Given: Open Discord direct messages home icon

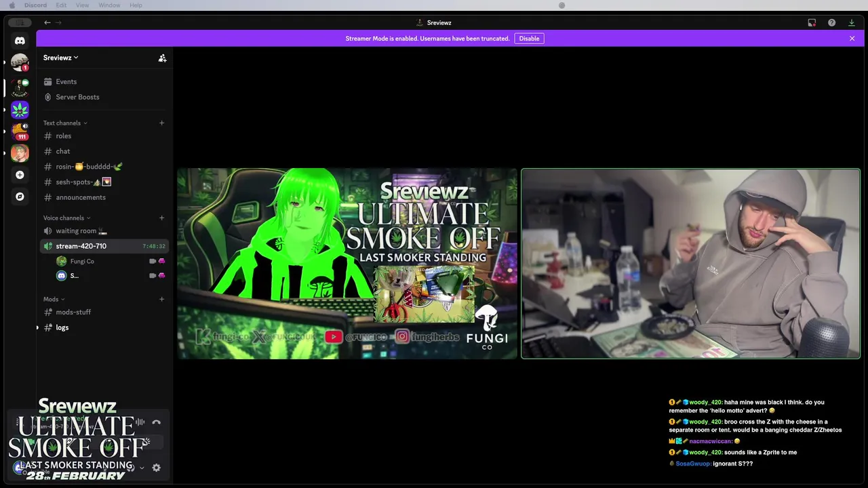Looking at the screenshot, I should click(x=20, y=41).
